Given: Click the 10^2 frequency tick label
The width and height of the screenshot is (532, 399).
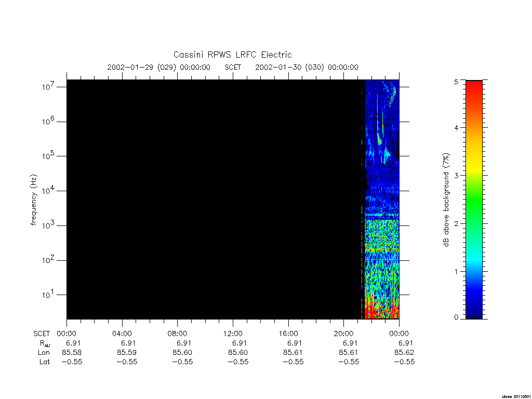Looking at the screenshot, I should 48,260.
